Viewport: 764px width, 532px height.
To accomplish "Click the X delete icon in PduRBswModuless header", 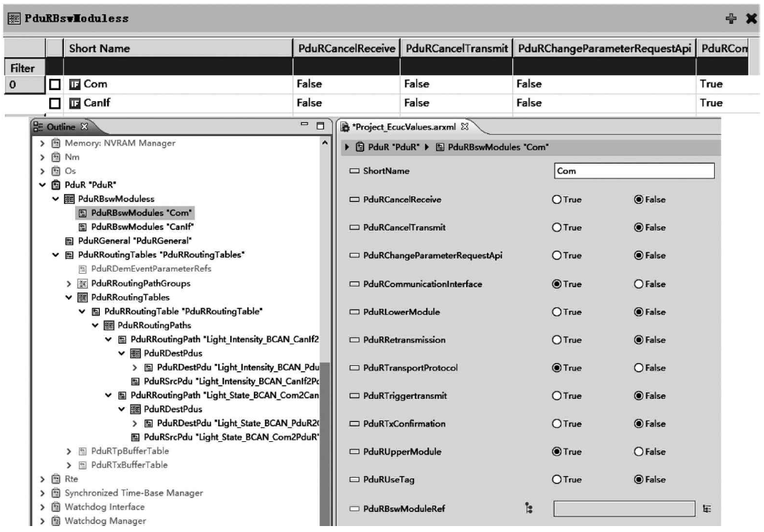I will [751, 19].
